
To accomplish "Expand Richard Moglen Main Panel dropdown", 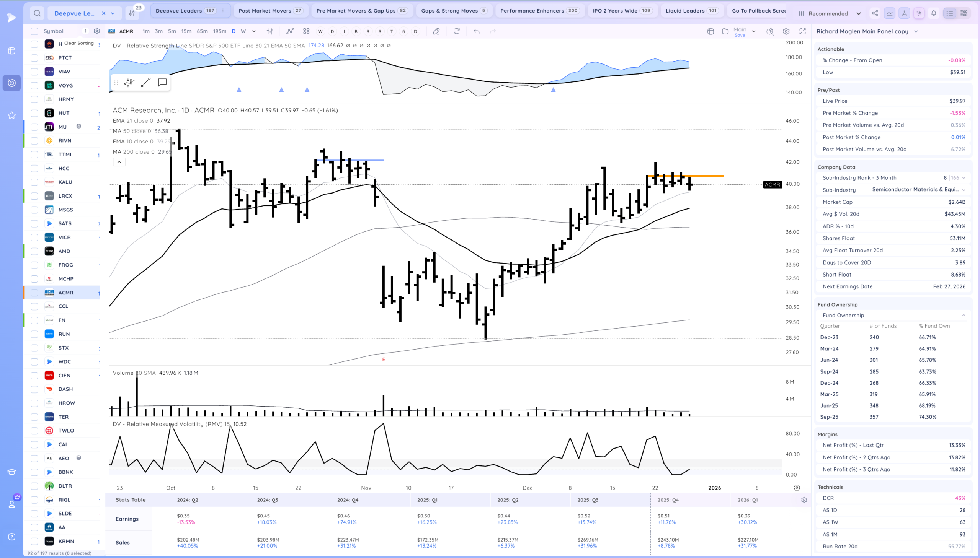I will (916, 31).
